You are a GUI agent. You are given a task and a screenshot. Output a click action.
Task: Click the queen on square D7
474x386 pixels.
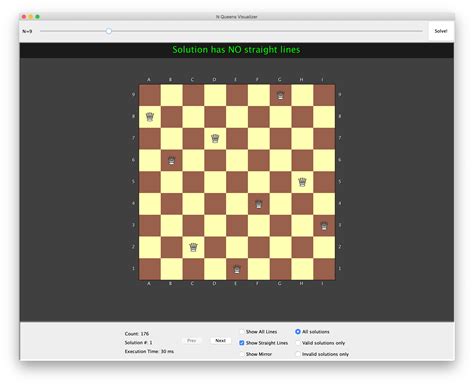pyautogui.click(x=215, y=139)
